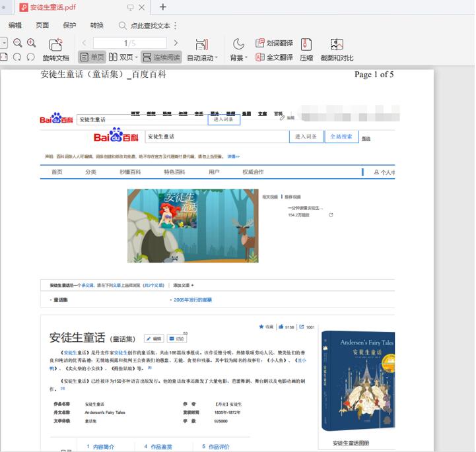Click full text translation (全文翻译) tool

274,57
